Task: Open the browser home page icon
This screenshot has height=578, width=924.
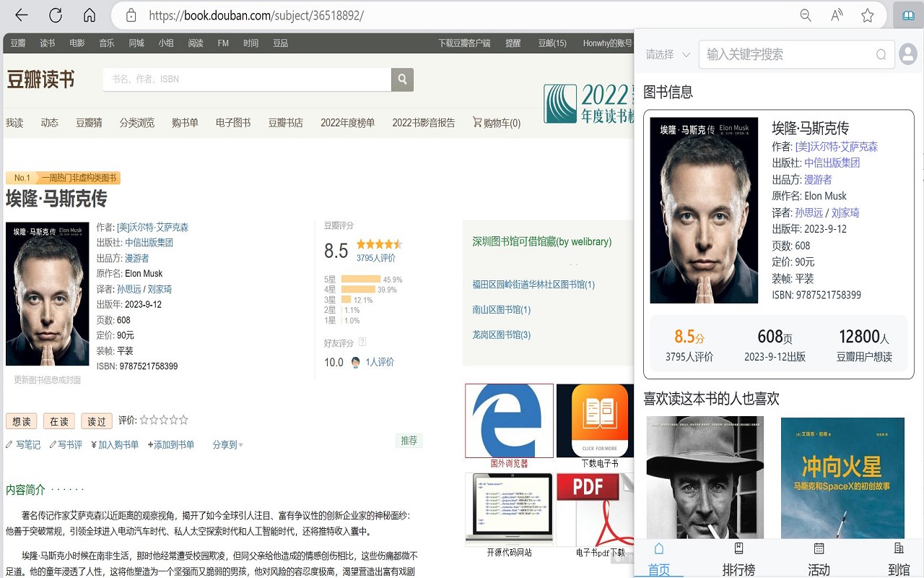Action: coord(90,15)
